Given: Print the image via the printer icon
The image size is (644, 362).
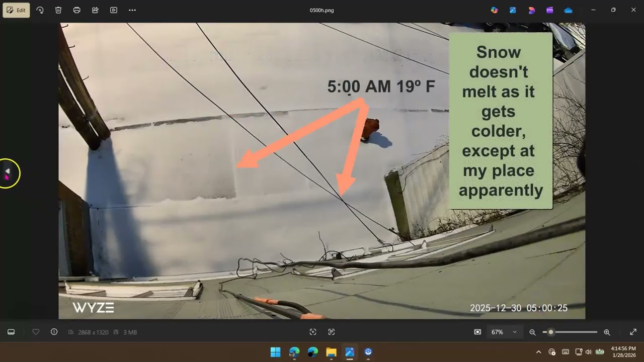Looking at the screenshot, I should 76,10.
